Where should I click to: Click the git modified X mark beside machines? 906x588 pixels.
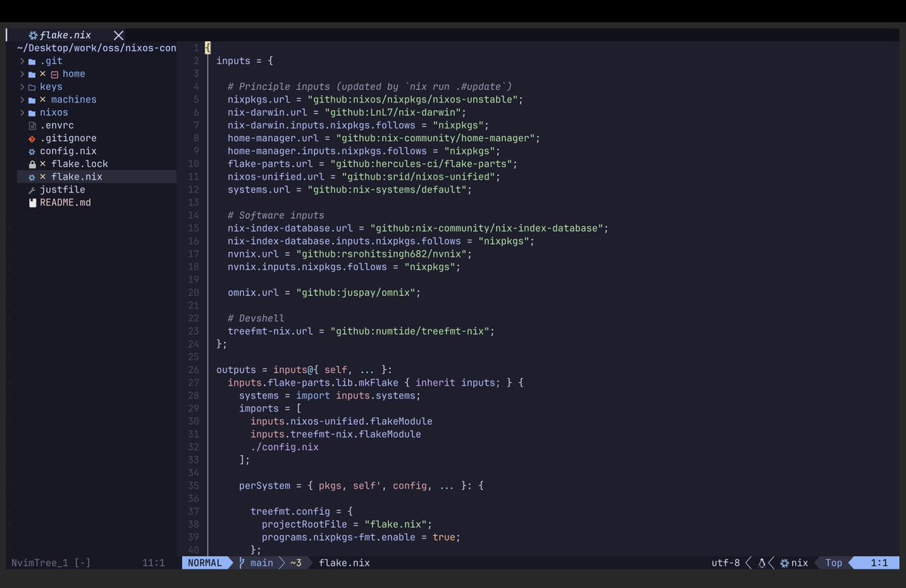(x=43, y=100)
